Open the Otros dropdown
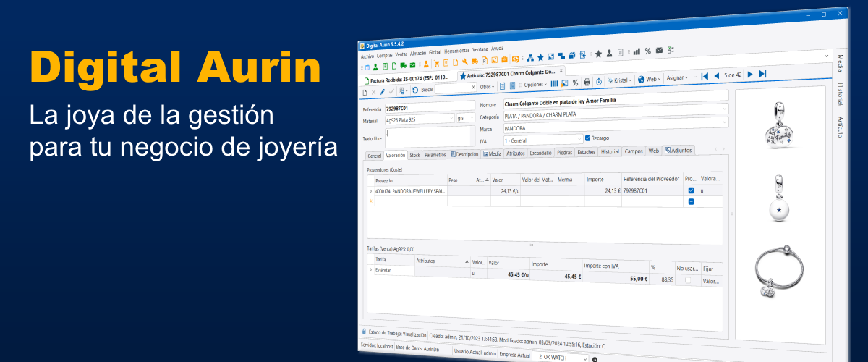868x362 pixels. [x=487, y=87]
